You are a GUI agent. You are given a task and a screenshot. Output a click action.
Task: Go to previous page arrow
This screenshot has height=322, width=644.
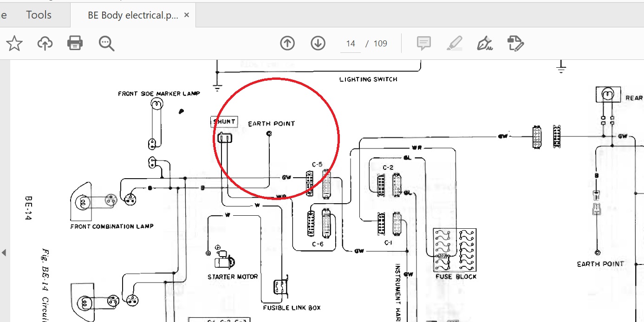click(x=287, y=44)
